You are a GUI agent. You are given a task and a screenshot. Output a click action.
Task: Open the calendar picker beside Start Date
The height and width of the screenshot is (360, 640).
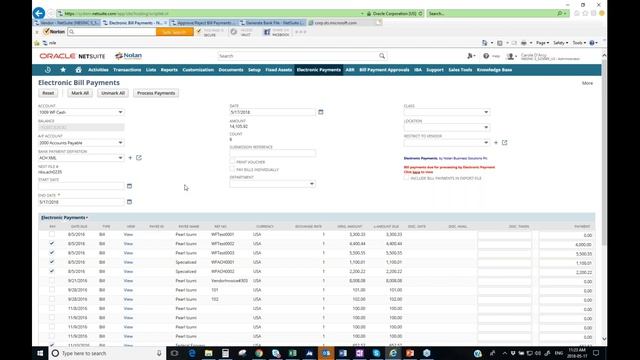coord(129,186)
